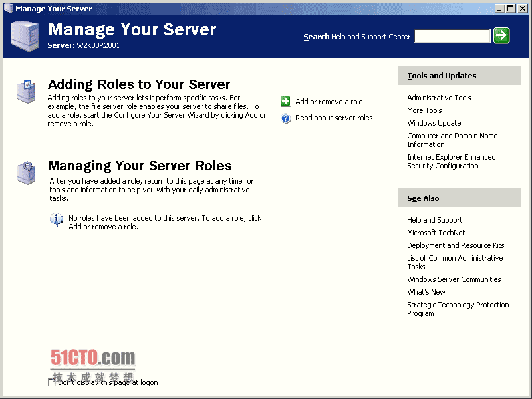Enable Don't display this page at logon
The width and height of the screenshot is (532, 399).
[x=52, y=382]
